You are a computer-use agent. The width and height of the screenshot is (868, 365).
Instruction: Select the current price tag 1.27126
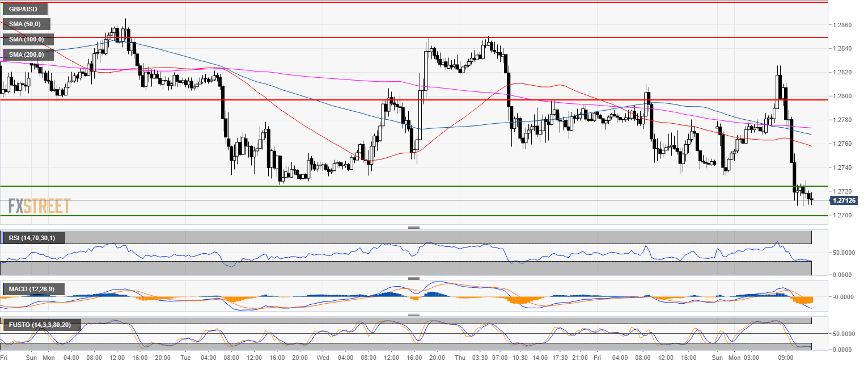[x=844, y=200]
